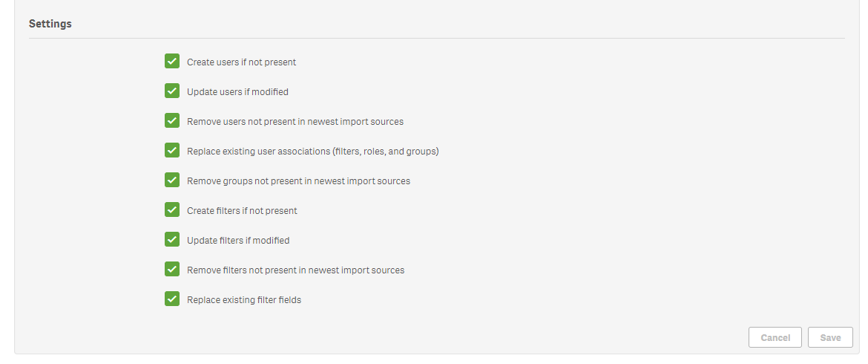Click the Save button
The width and height of the screenshot is (868, 364).
pyautogui.click(x=830, y=337)
